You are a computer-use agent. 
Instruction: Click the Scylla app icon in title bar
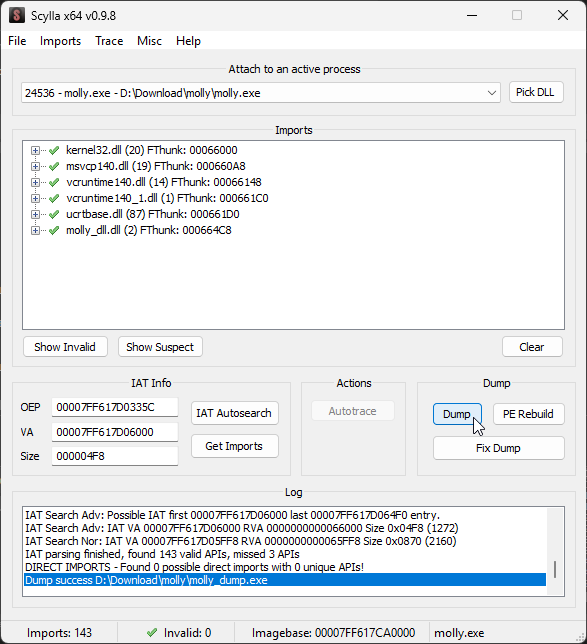[17, 16]
